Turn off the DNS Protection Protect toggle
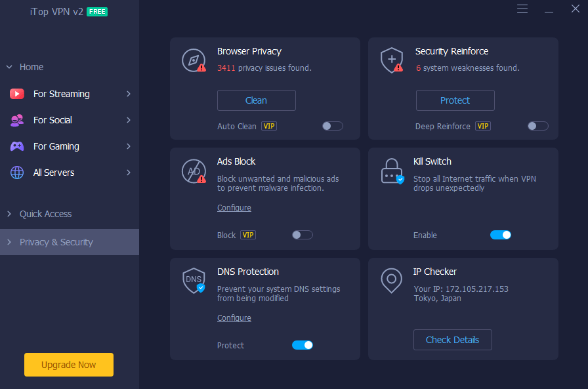 (303, 345)
